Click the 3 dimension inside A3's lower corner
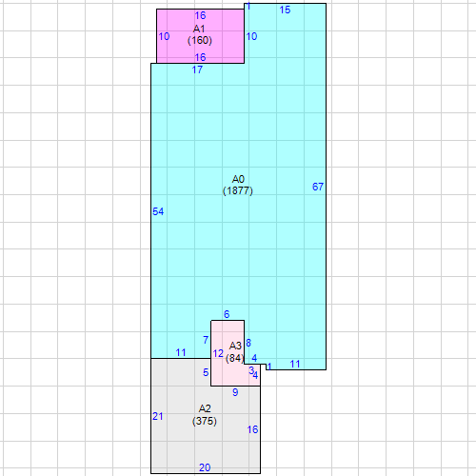 (x=251, y=370)
